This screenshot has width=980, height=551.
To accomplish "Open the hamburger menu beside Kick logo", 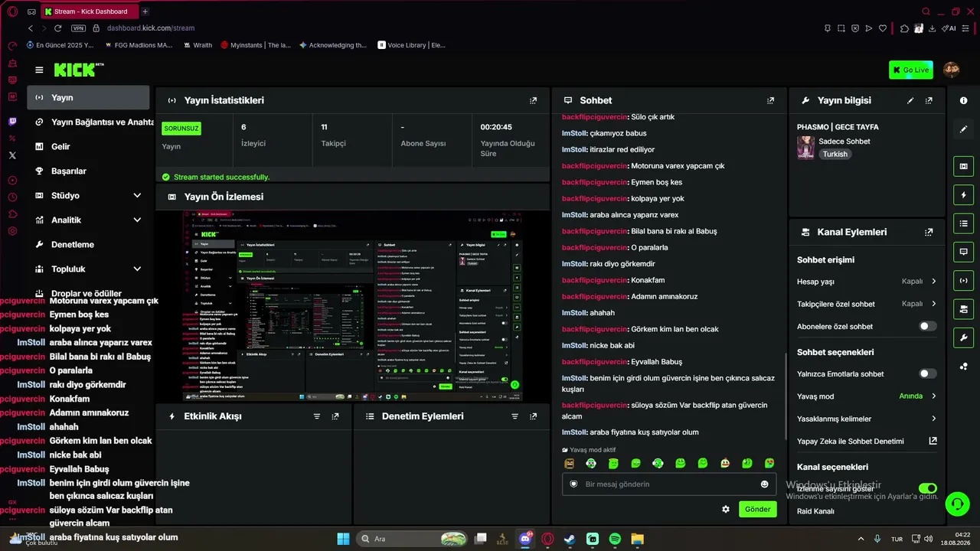I will (39, 70).
